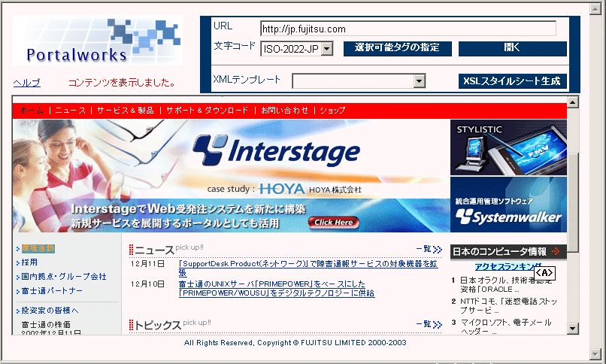Click the XSLスタイルシート生成 button
The height and width of the screenshot is (364, 606).
coord(513,81)
